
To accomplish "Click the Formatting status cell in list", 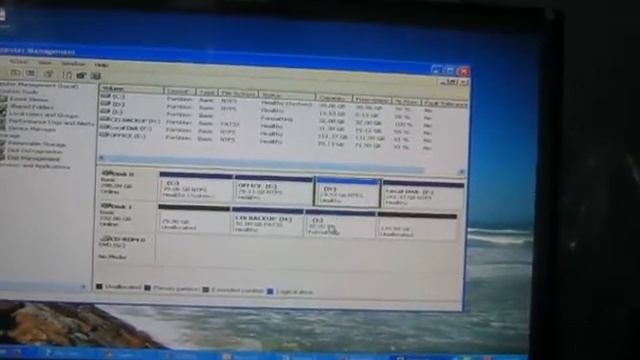I will click(x=276, y=118).
